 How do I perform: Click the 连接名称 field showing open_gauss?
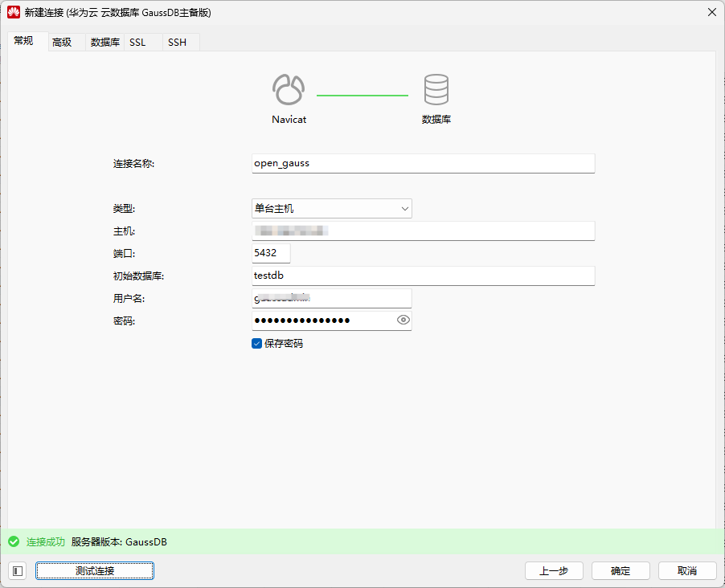click(x=422, y=163)
